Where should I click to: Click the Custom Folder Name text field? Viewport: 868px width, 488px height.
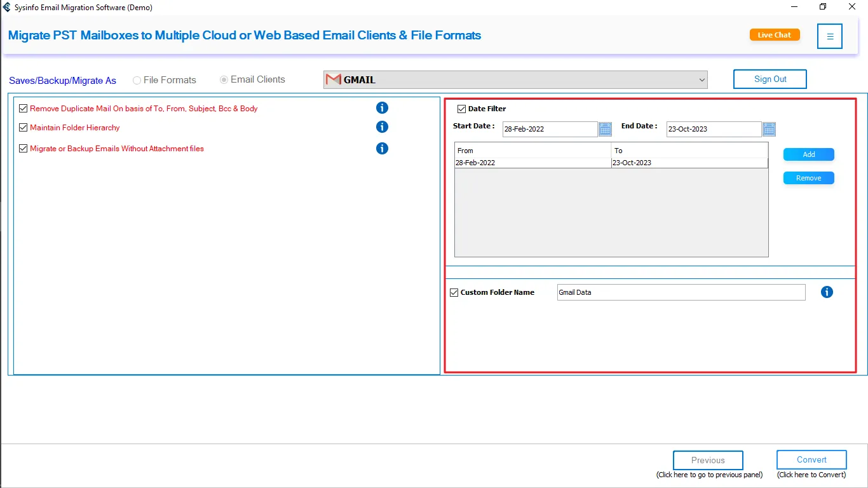(x=681, y=292)
